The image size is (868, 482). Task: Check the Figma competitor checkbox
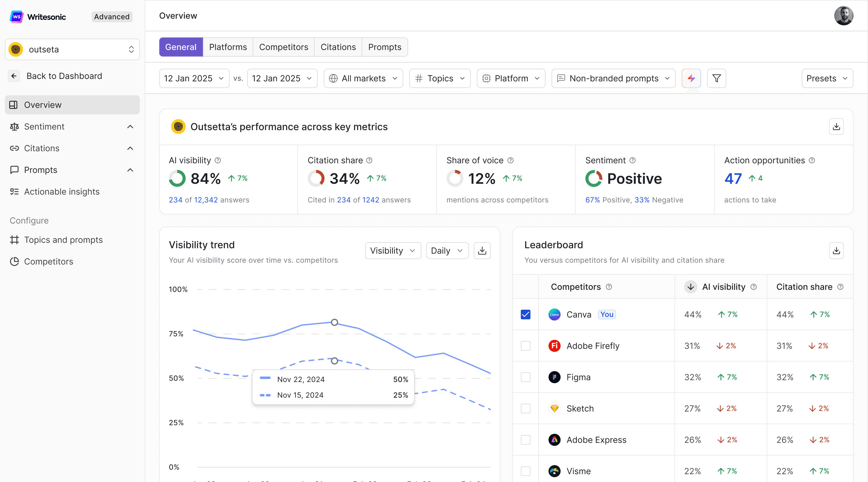click(x=525, y=377)
